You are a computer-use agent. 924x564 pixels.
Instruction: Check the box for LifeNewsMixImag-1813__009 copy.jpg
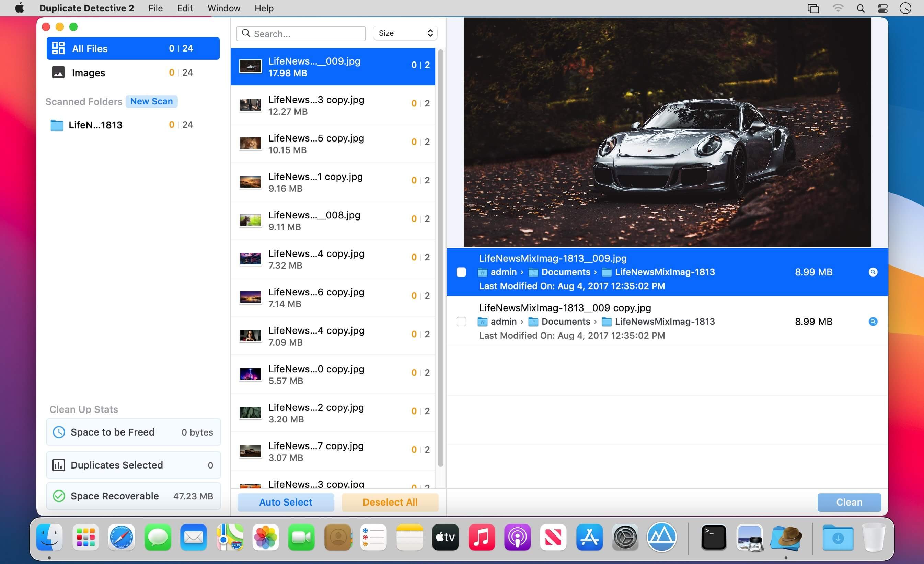[461, 322]
